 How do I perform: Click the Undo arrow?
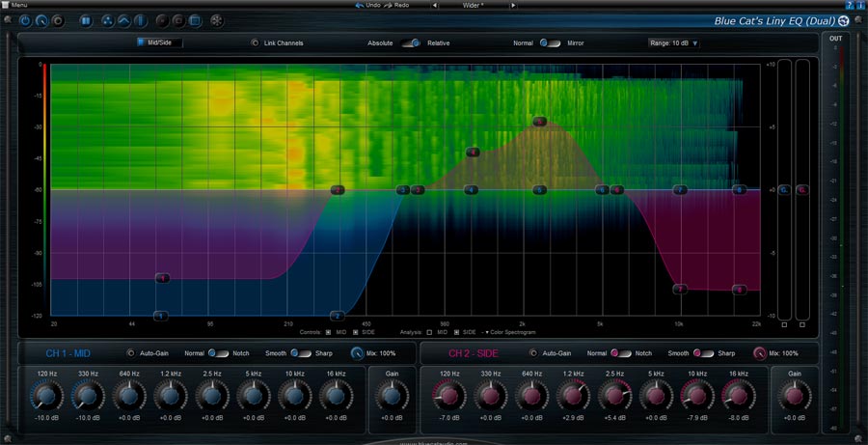(x=360, y=5)
